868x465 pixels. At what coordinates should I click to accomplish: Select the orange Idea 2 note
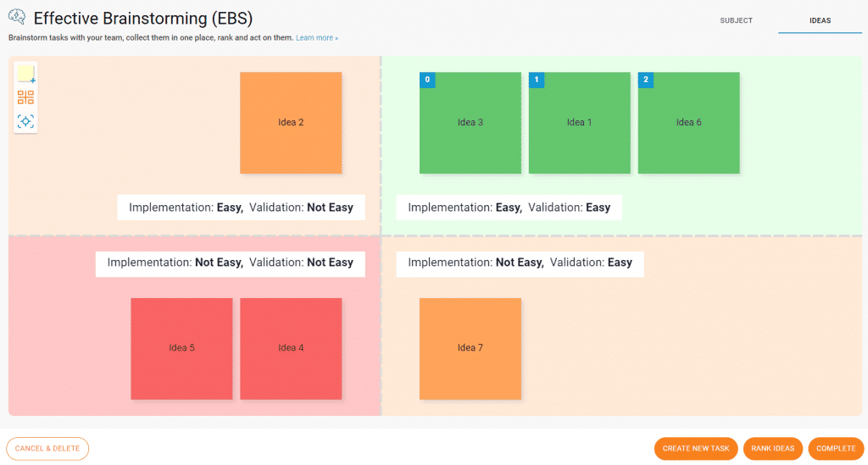click(x=291, y=123)
